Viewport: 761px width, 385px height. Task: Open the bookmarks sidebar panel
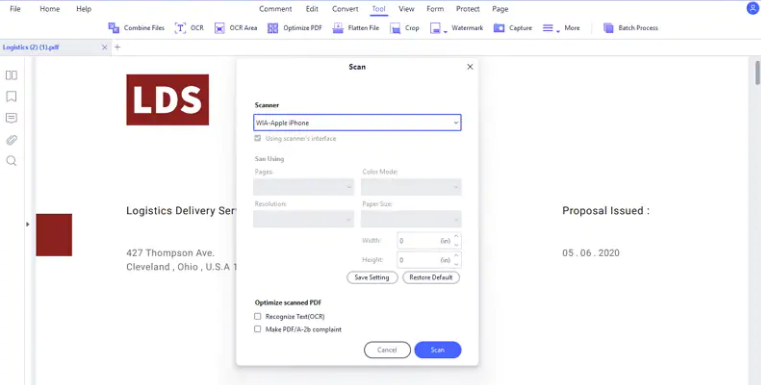tap(11, 97)
